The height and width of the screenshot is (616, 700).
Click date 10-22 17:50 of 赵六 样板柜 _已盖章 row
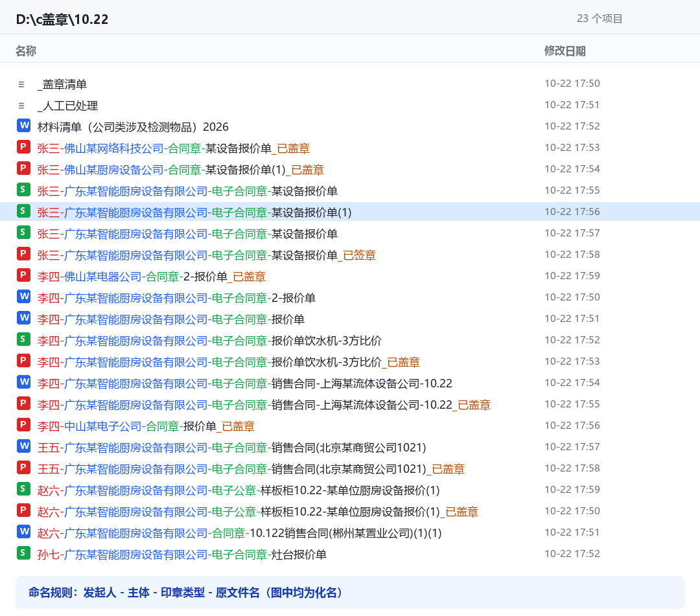pyautogui.click(x=572, y=512)
